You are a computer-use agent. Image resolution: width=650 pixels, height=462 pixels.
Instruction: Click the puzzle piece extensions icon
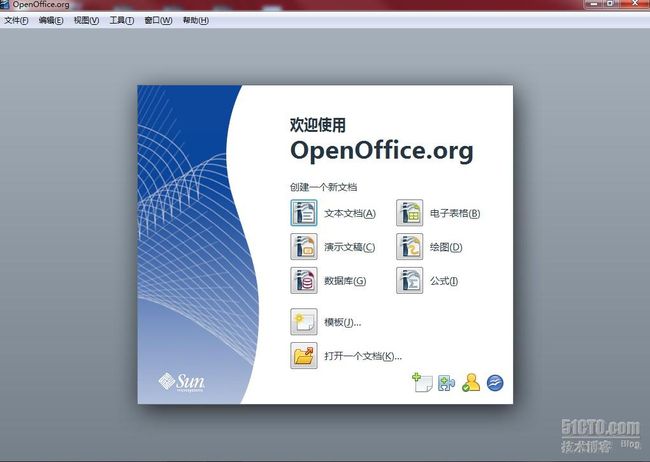pos(447,383)
